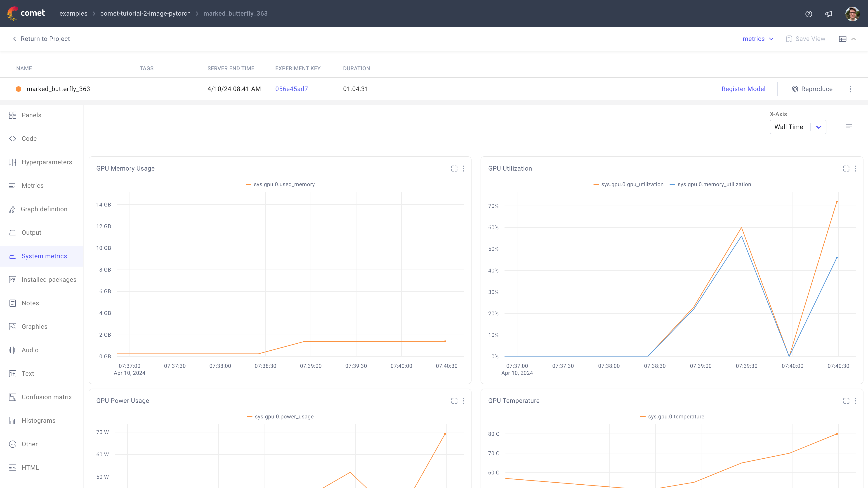Viewport: 868px width, 488px height.
Task: Select the Installed packages icon
Action: (12, 279)
